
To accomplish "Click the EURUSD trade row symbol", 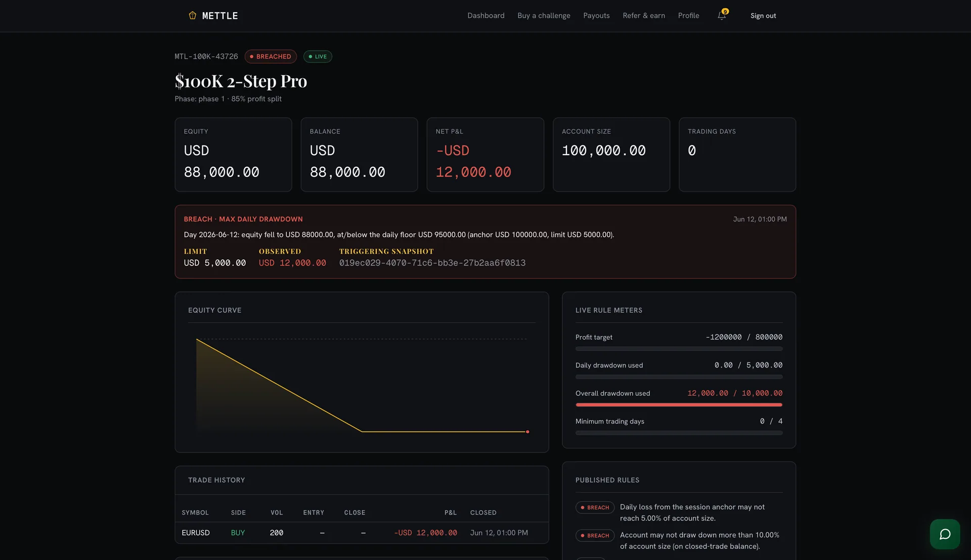I will pos(196,533).
